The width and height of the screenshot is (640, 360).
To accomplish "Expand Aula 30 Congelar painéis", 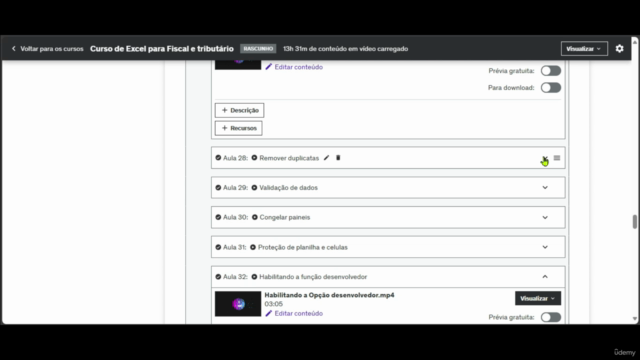I will point(545,218).
